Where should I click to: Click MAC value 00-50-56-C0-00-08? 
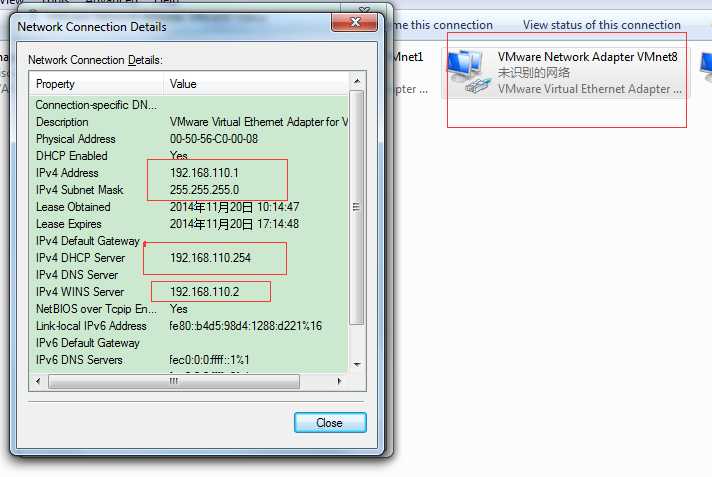(x=214, y=139)
